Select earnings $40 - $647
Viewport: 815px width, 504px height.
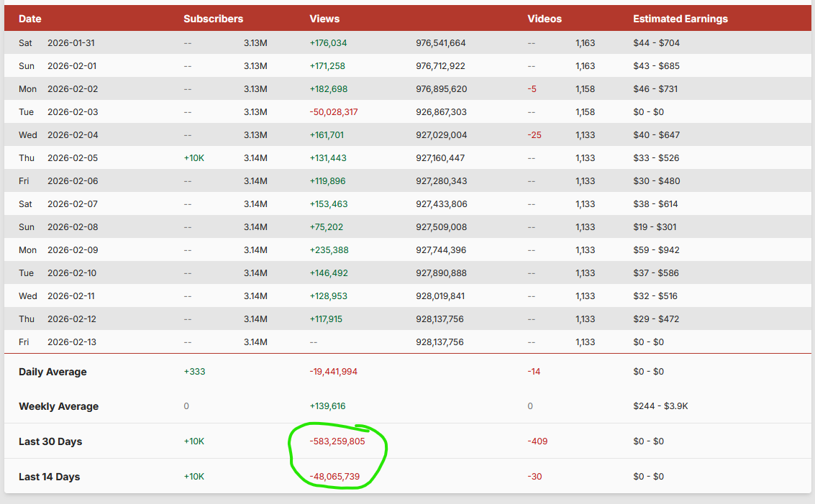pos(656,134)
